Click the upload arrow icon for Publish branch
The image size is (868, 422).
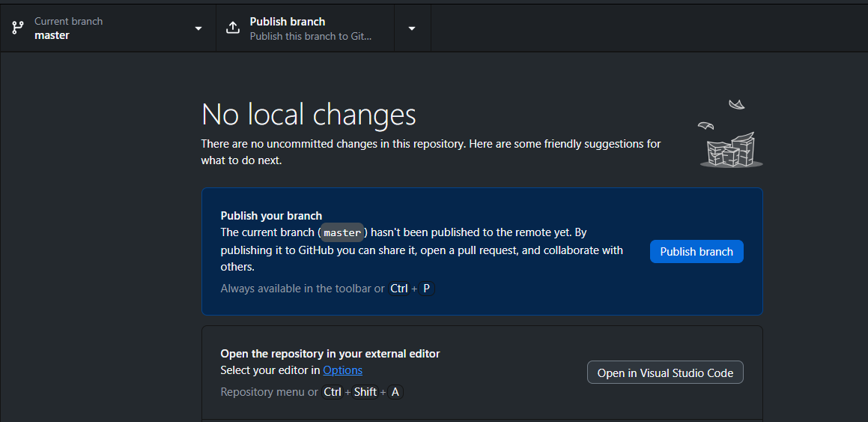tap(233, 28)
